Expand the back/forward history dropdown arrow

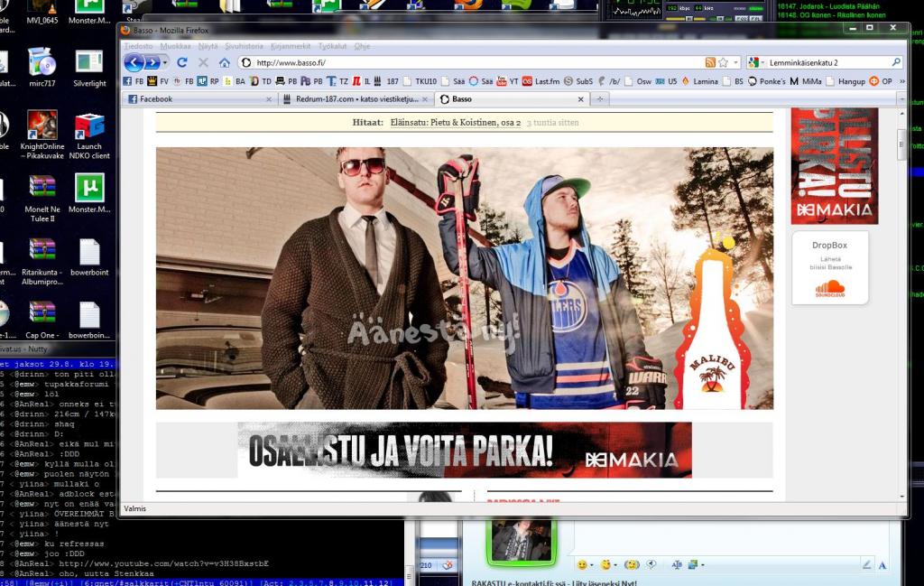point(165,62)
